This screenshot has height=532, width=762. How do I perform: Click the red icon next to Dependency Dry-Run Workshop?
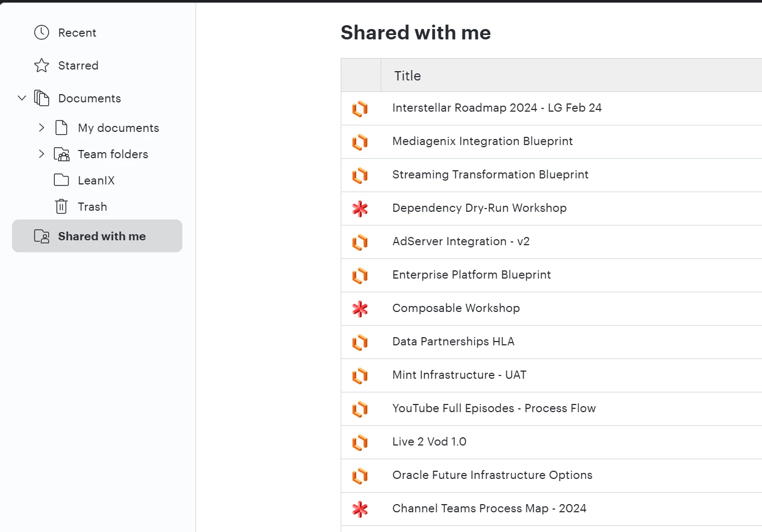[x=360, y=209]
